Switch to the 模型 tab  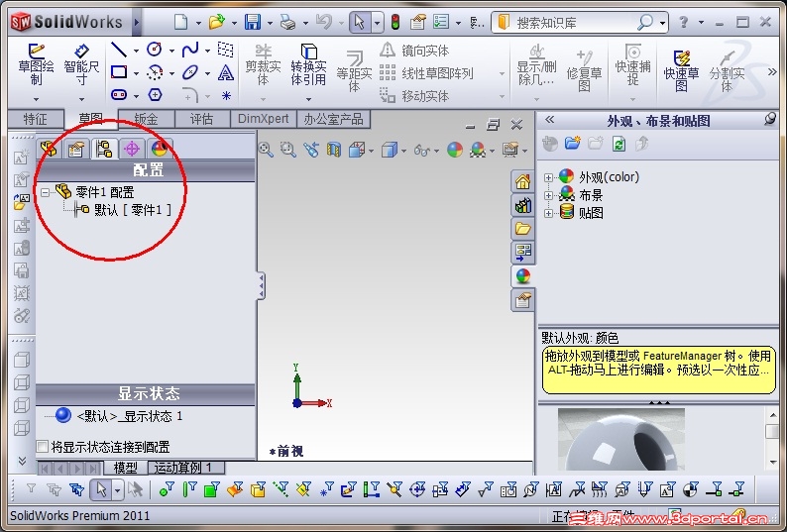(126, 468)
